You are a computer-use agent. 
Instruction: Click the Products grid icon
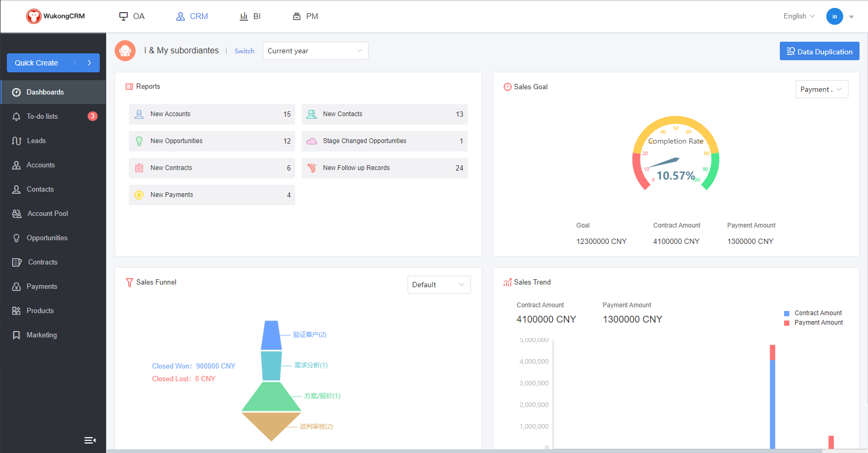[16, 311]
